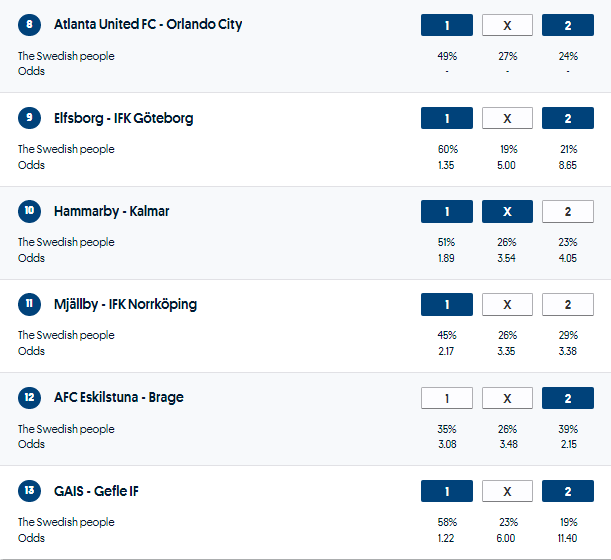
Task: Pick X for Mjällby - IFK Norrköping
Action: tap(507, 304)
